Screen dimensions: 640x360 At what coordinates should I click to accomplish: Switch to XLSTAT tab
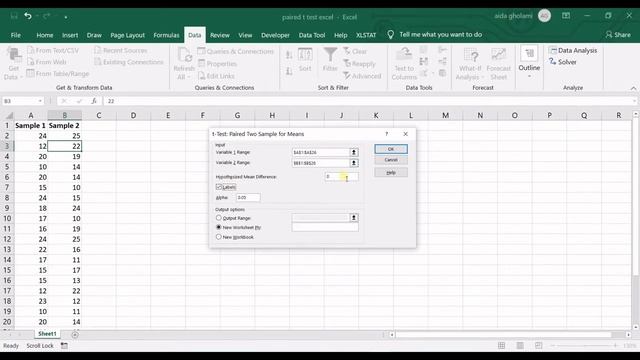coord(366,35)
